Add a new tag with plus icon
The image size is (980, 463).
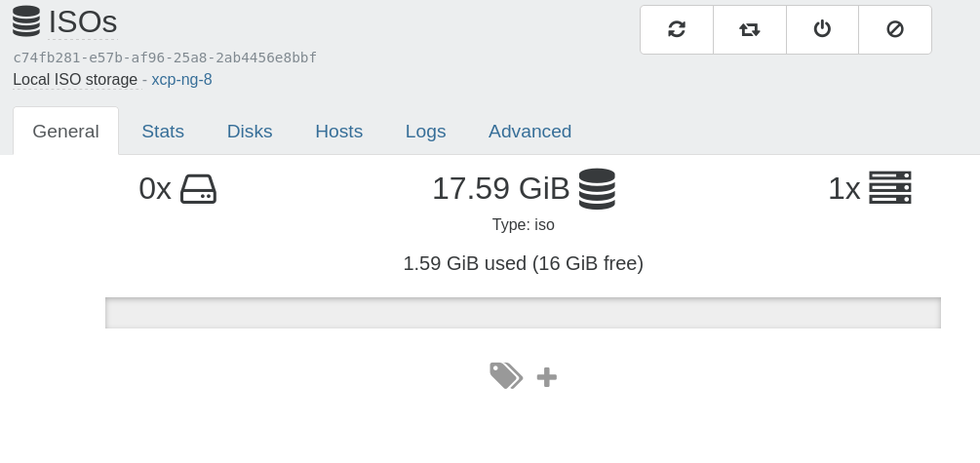point(547,377)
